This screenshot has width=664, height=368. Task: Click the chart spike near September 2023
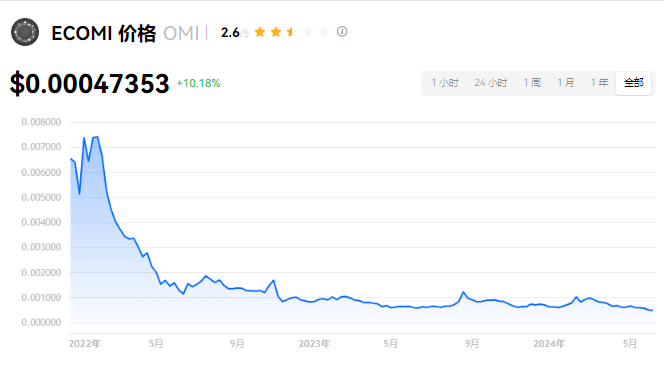coord(463,292)
